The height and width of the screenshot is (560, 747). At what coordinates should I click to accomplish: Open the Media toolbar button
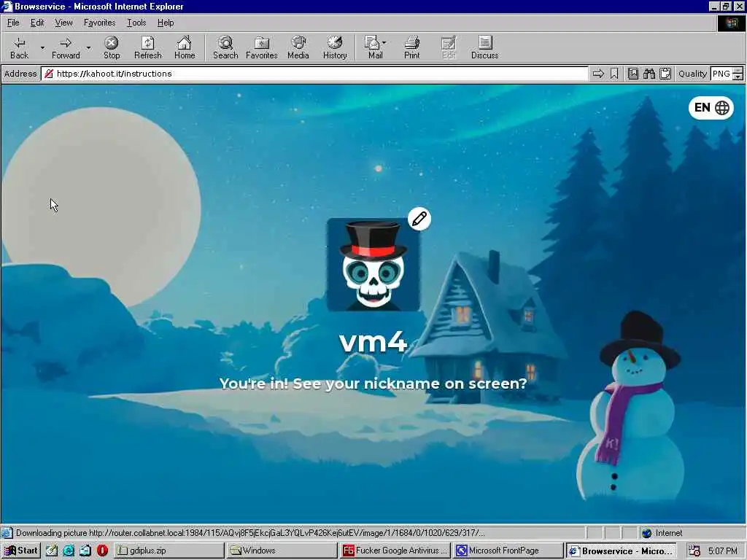click(x=298, y=47)
